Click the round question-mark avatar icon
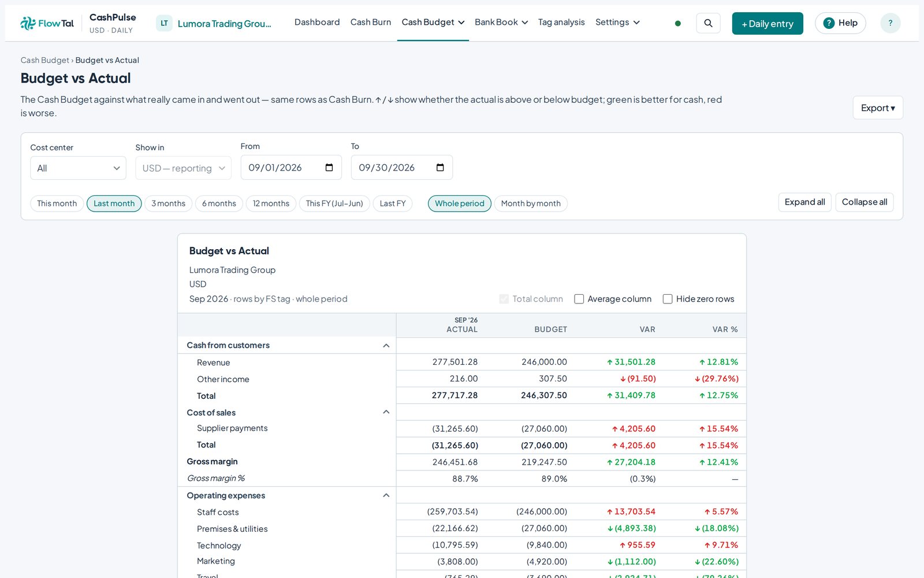This screenshot has width=924, height=578. coord(890,23)
